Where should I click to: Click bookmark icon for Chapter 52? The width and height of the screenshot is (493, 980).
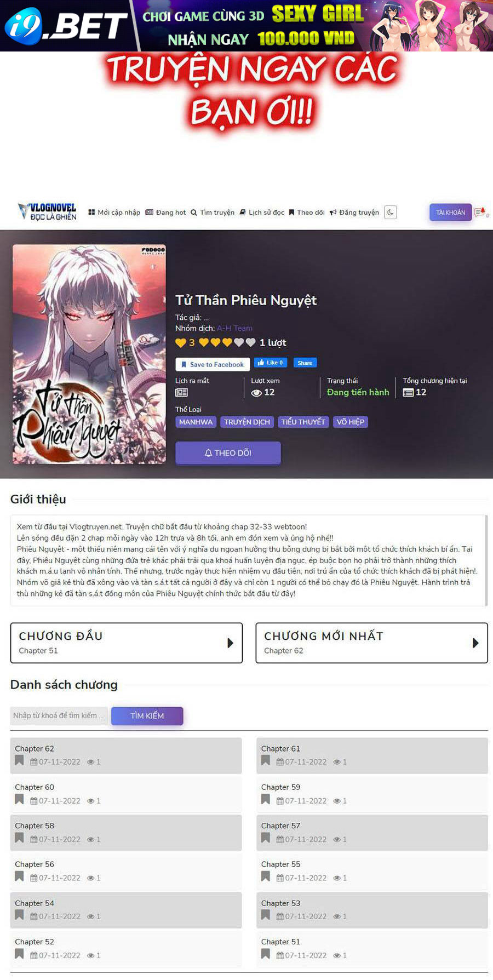coord(19,954)
